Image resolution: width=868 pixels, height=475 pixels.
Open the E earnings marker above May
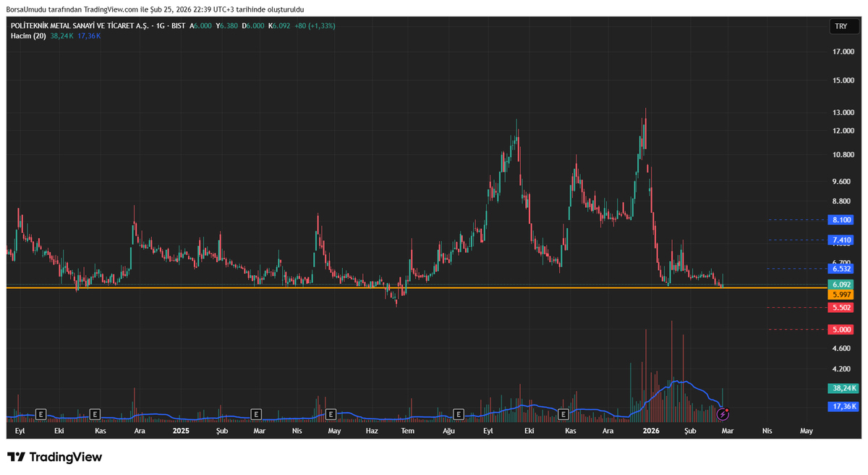[331, 414]
